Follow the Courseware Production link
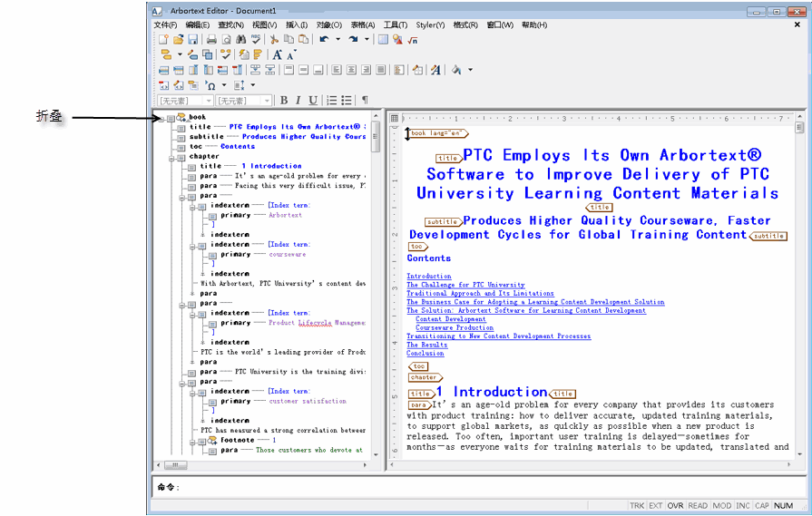The width and height of the screenshot is (812, 516). (x=455, y=327)
